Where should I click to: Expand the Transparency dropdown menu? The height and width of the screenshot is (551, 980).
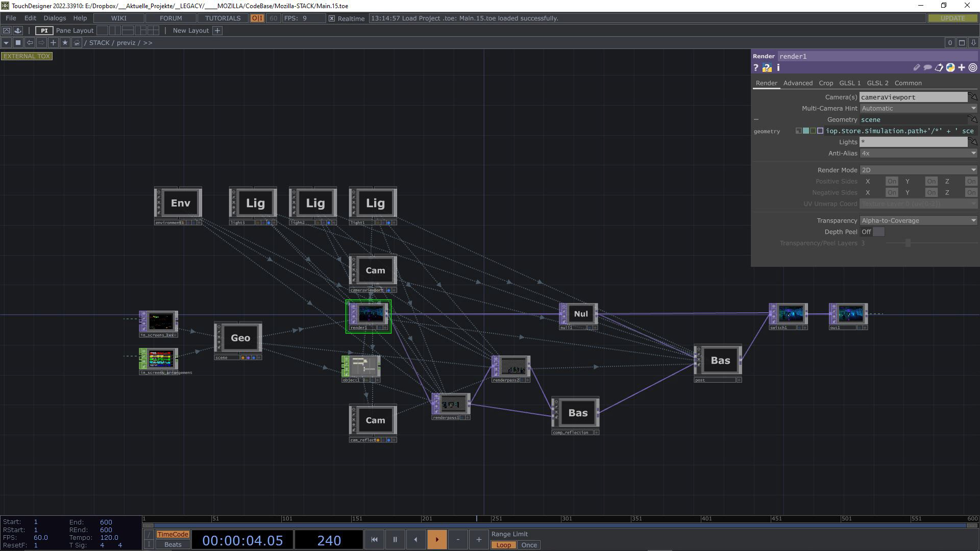918,221
